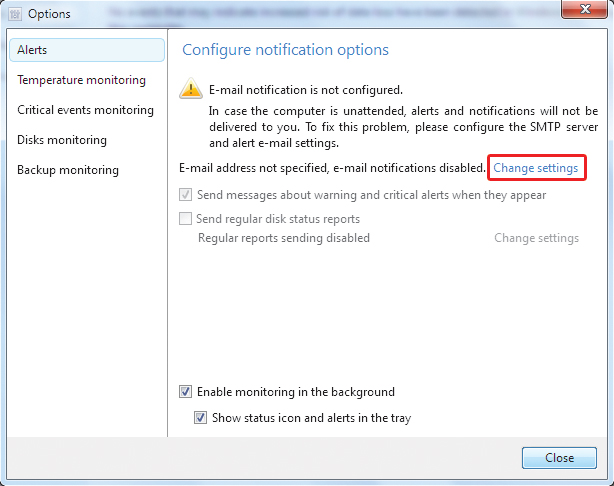Screen dimensions: 614x486
Task: Click the Configure notification options heading
Action: pos(285,50)
